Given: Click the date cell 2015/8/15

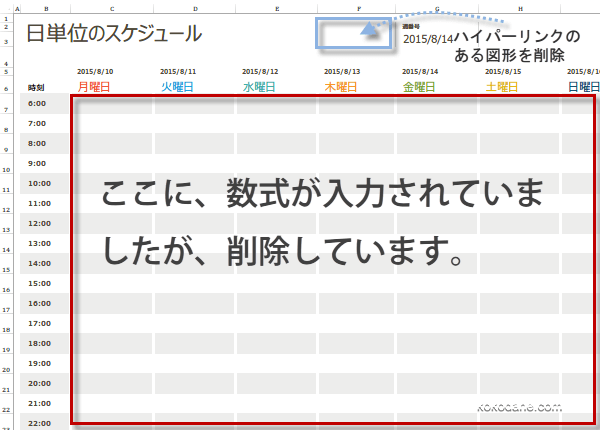Looking at the screenshot, I should 503,72.
